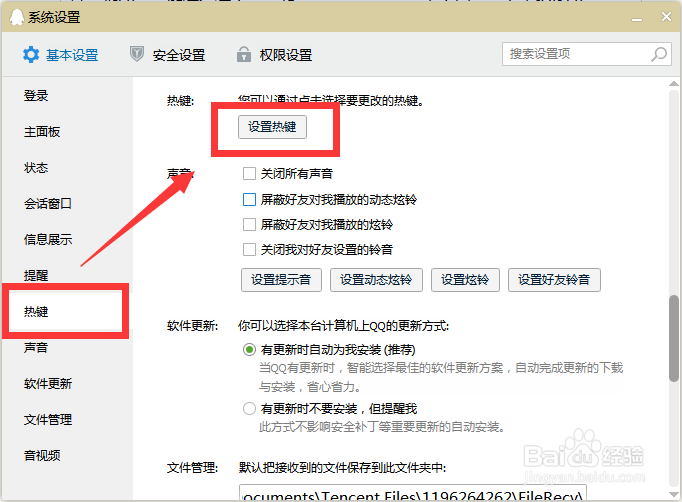Select 主面板 in the sidebar
Screen dimensions: 682x502
(42, 132)
